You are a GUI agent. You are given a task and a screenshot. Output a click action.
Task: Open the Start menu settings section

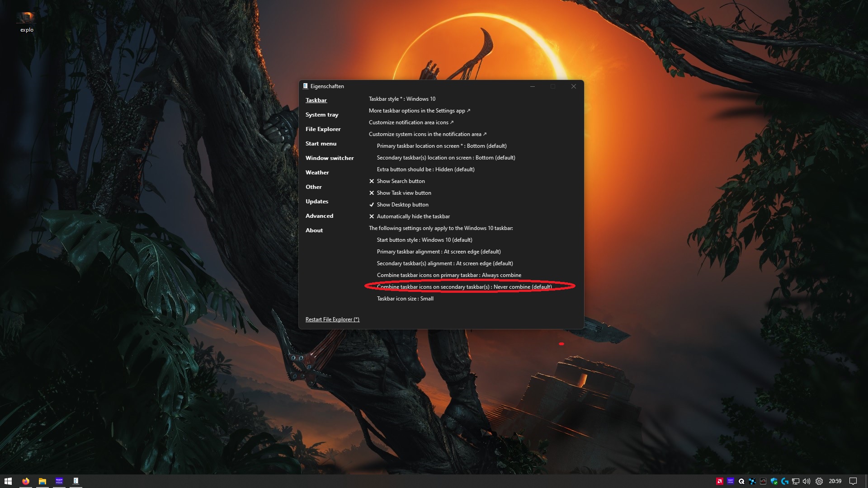click(x=321, y=144)
